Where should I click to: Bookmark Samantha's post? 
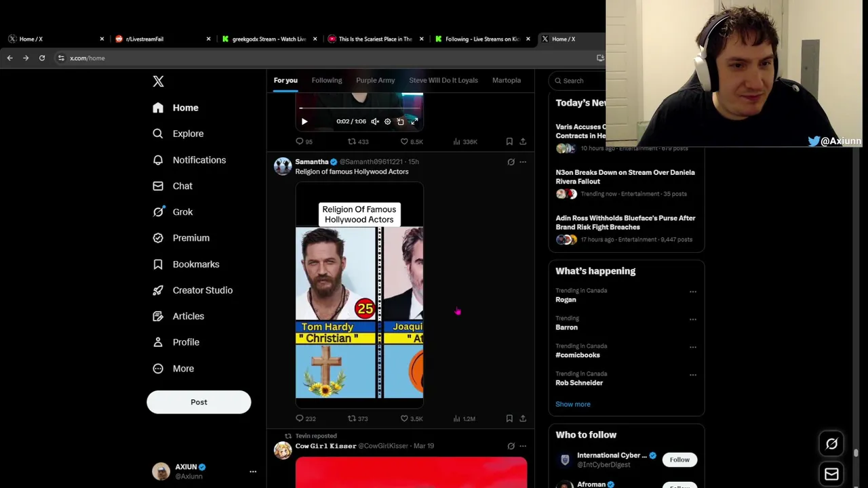point(509,419)
